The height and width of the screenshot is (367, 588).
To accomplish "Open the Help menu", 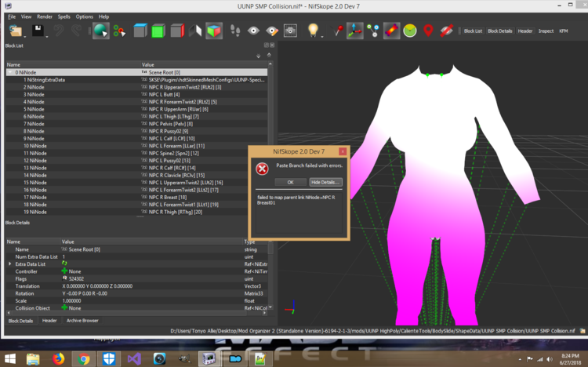I will pyautogui.click(x=103, y=16).
